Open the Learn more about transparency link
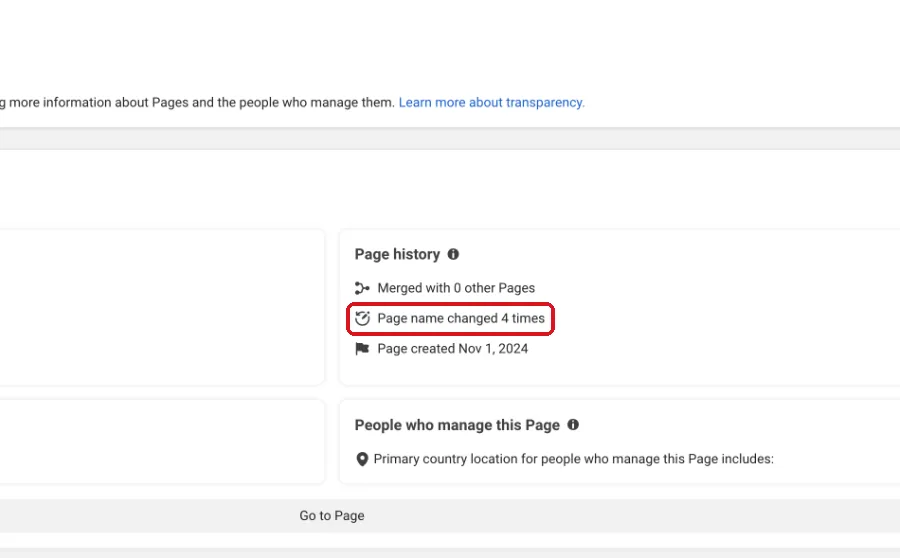Screen dimensions: 900x558 (491, 102)
